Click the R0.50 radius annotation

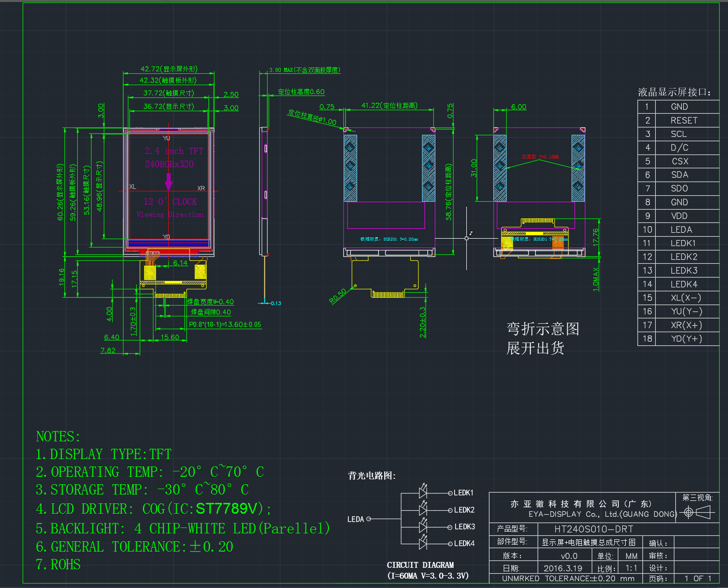point(338,296)
